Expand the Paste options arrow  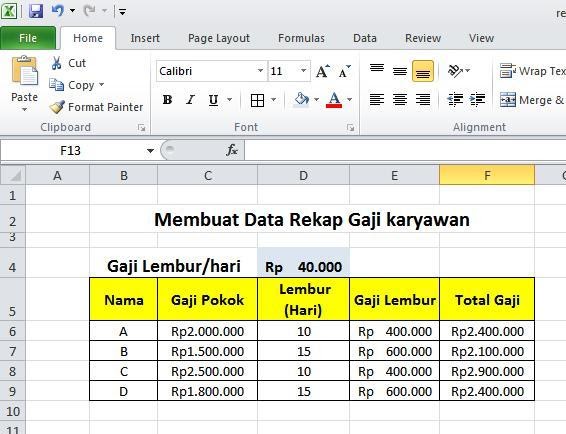click(24, 109)
